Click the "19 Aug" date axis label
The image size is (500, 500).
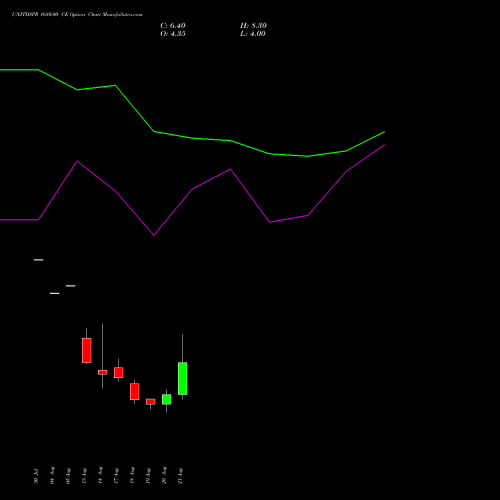pos(148,475)
